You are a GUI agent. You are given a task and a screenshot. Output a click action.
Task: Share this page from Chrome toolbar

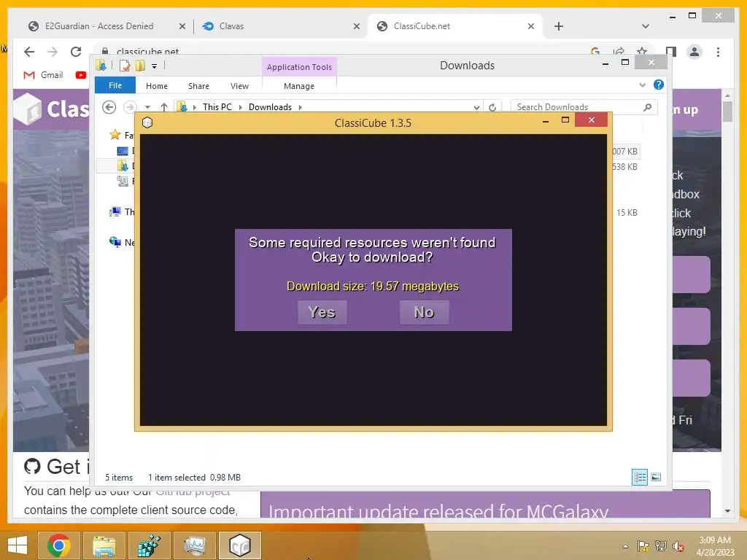coord(619,52)
